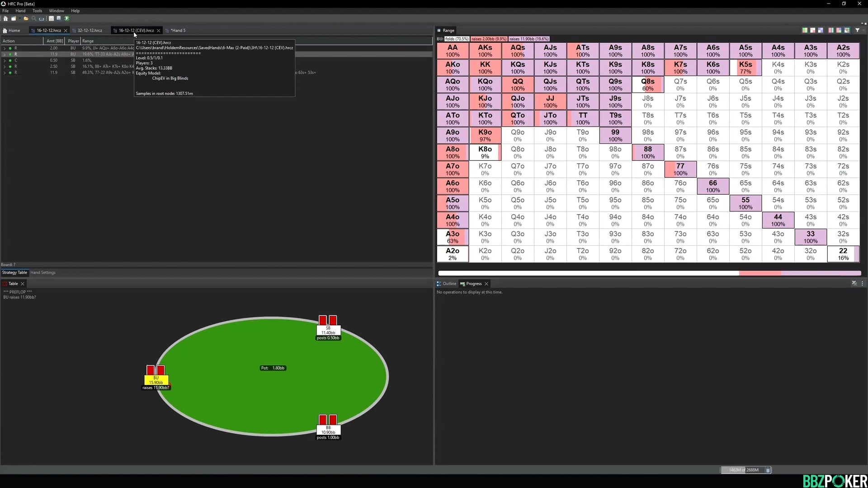Select the BU folds (70.5%) action toggle
Image resolution: width=868 pixels, height=488 pixels.
tap(458, 39)
